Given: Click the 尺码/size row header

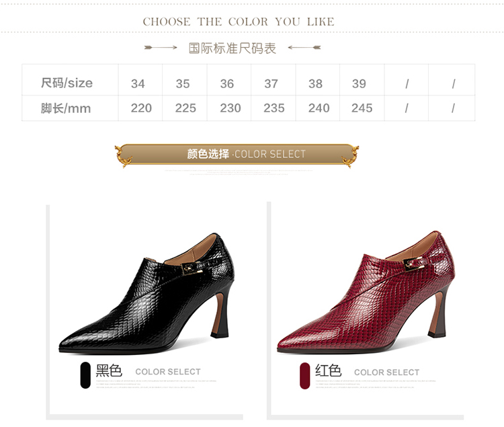Looking at the screenshot, I should (x=67, y=83).
